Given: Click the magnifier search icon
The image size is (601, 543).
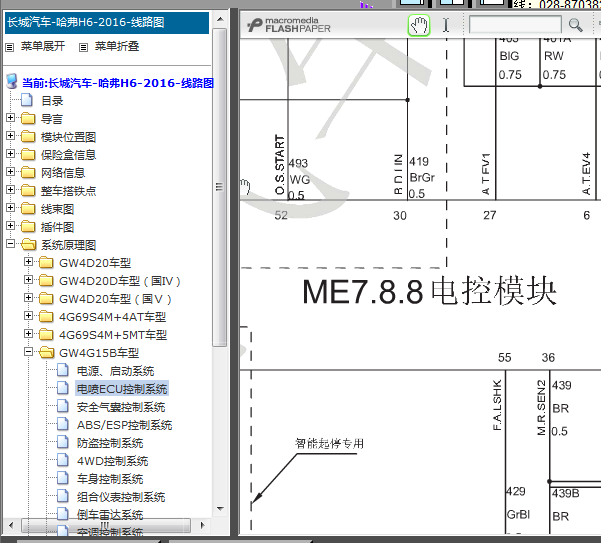Looking at the screenshot, I should pos(576,25).
